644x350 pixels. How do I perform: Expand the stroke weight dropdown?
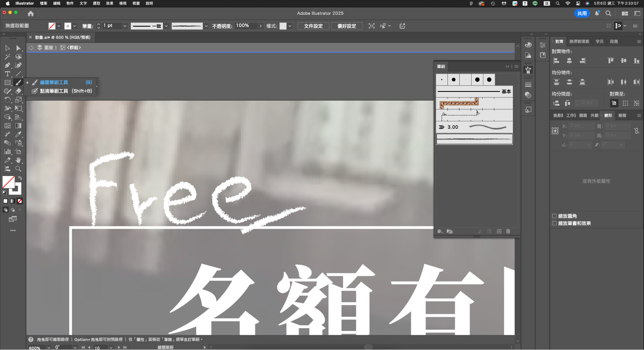point(125,26)
